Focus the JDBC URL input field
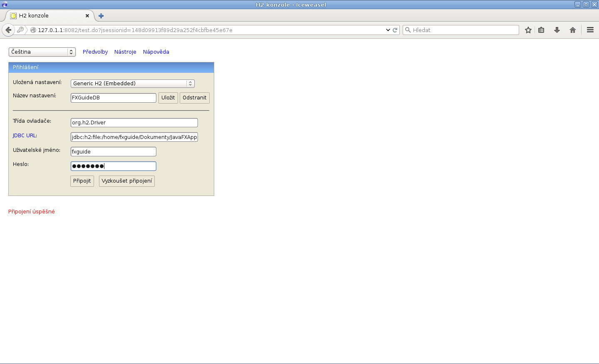Viewport: 599px width, 364px height. (134, 137)
